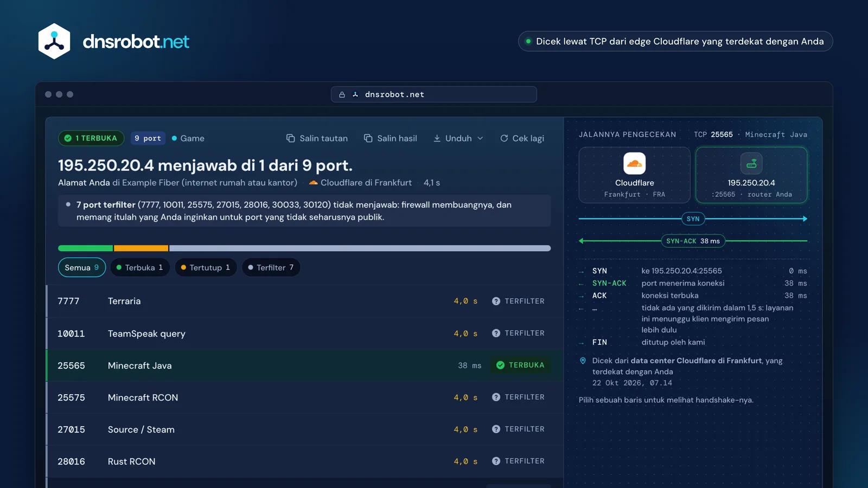
Task: Click the copy icon beside Salin tautan
Action: [x=291, y=138]
